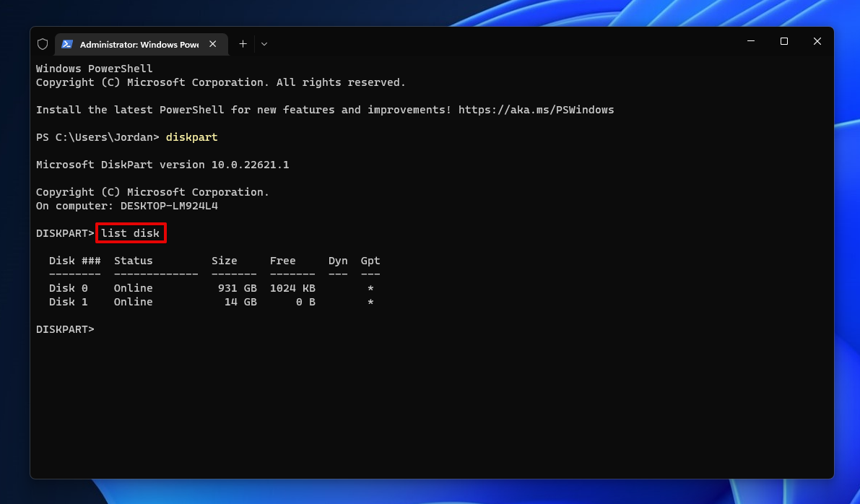Click the 'list disk' command text
The image size is (860, 504).
coord(131,233)
